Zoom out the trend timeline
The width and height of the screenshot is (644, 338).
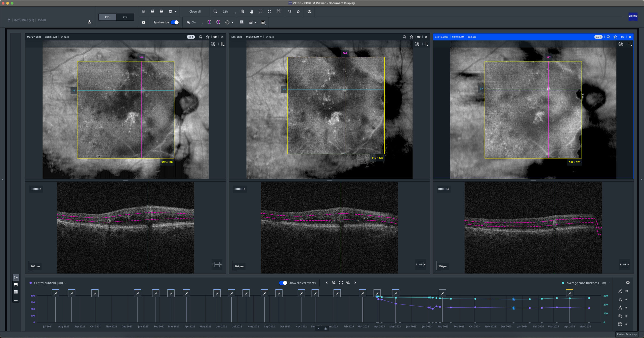click(x=334, y=283)
